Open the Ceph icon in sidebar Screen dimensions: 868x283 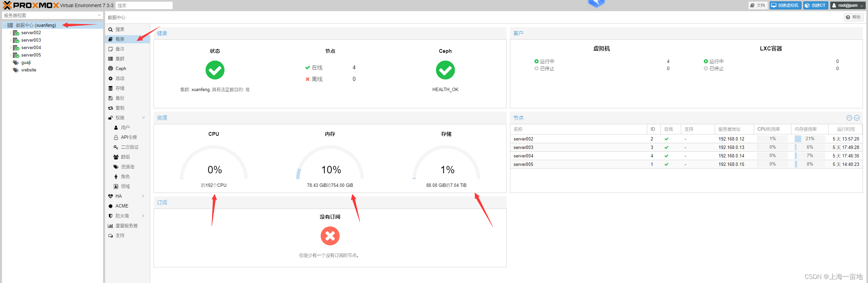pos(111,69)
